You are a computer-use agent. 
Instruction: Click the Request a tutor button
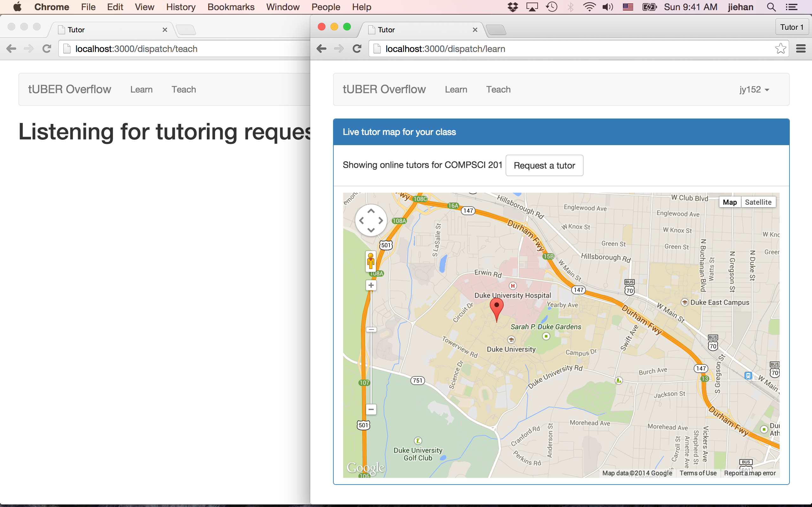point(544,165)
